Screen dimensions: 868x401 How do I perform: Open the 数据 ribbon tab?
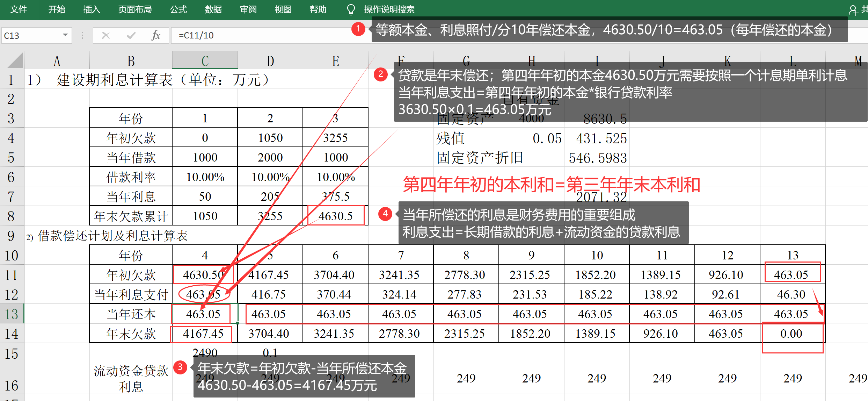(213, 9)
